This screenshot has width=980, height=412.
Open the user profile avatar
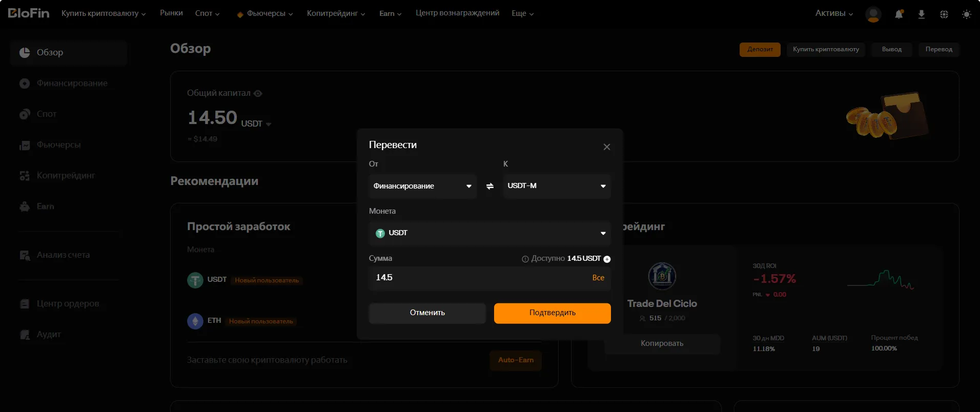(x=873, y=14)
